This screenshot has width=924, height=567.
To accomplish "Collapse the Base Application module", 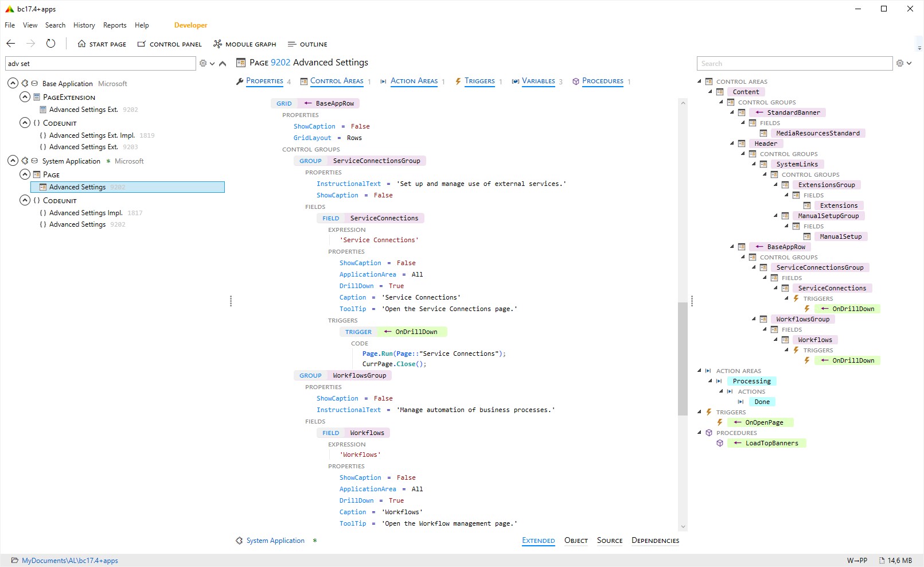I will [13, 83].
